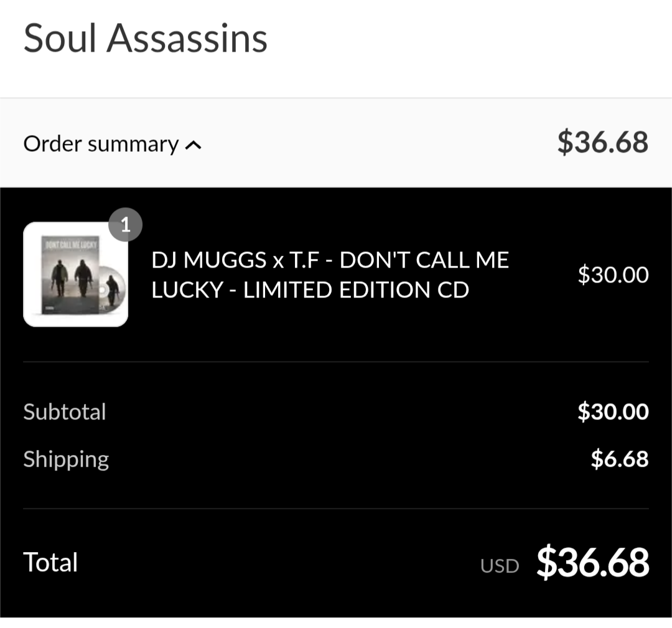This screenshot has height=628, width=672.
Task: Click the $36.68 order summary header price
Action: point(602,142)
